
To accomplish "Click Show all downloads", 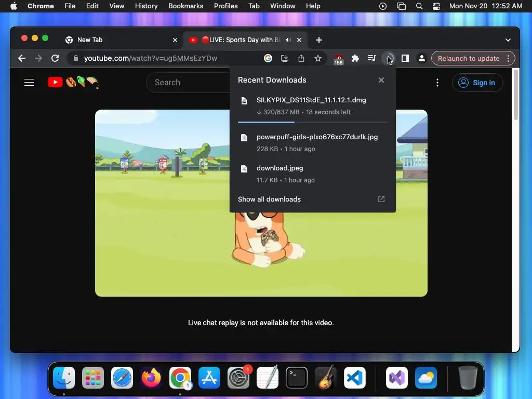I will (x=312, y=199).
